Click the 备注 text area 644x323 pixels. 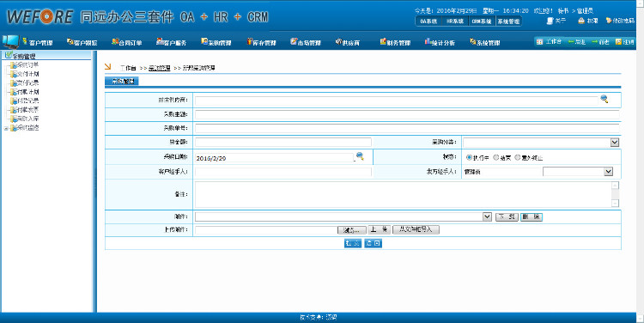point(404,194)
